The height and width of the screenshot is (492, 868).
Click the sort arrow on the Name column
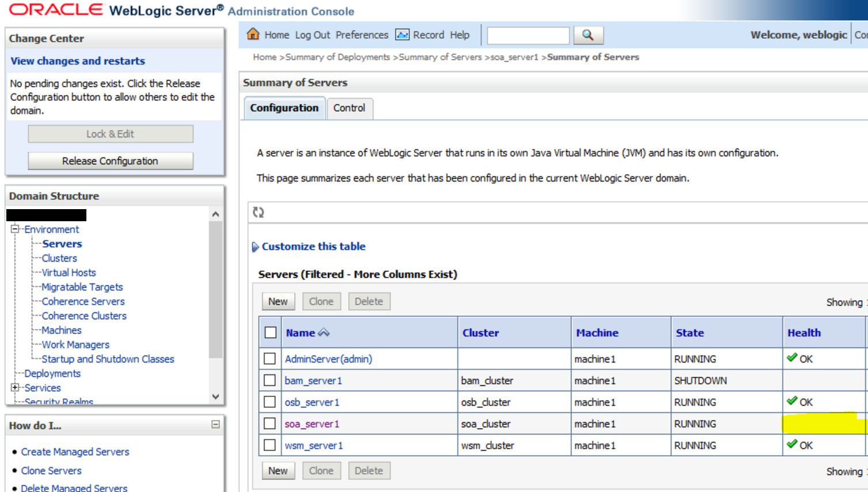pos(323,332)
